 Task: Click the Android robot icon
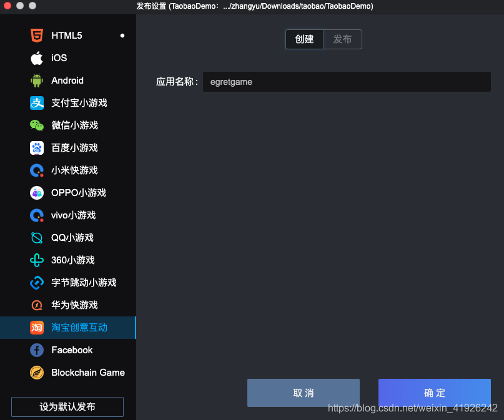tap(37, 81)
